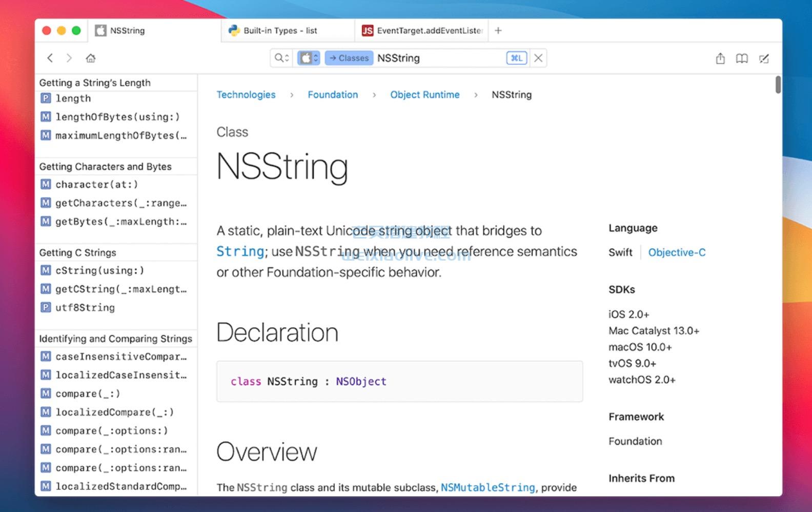
Task: Open the Apple docset selector dropdown
Action: pyautogui.click(x=309, y=58)
